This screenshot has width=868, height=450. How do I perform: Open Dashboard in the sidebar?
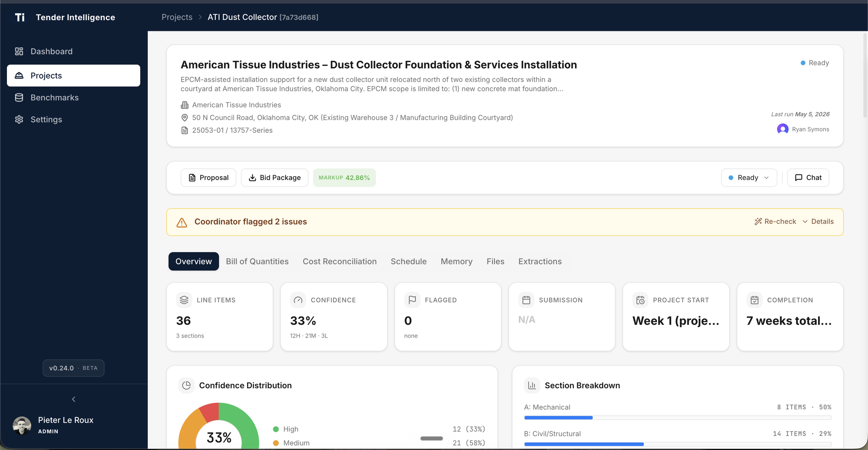73,51
